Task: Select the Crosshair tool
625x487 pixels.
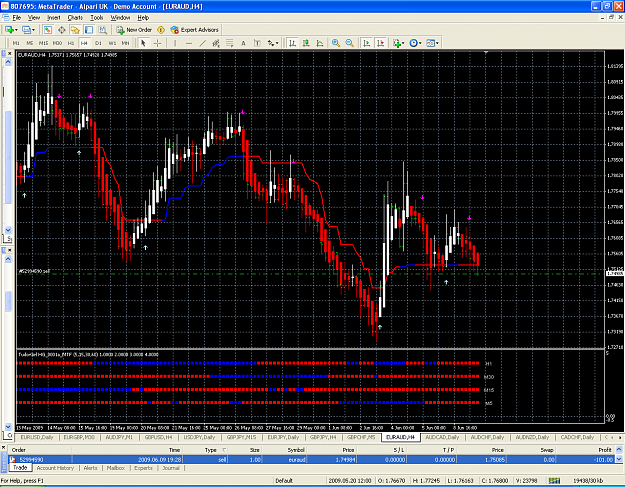Action: [157, 43]
